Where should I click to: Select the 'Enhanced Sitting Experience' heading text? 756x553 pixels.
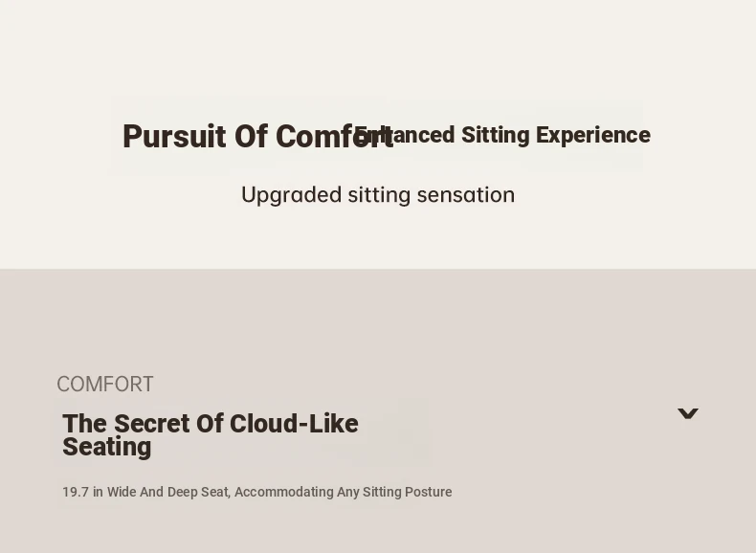coord(501,135)
